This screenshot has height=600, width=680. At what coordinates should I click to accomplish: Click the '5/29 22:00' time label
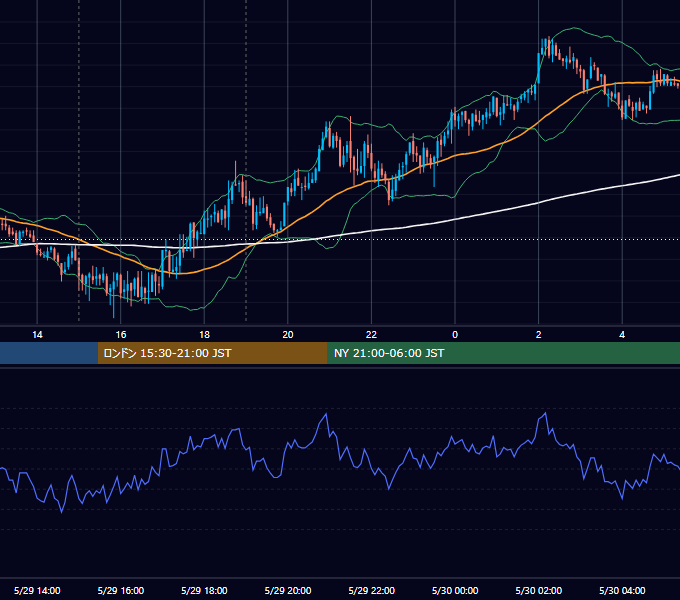(x=372, y=590)
